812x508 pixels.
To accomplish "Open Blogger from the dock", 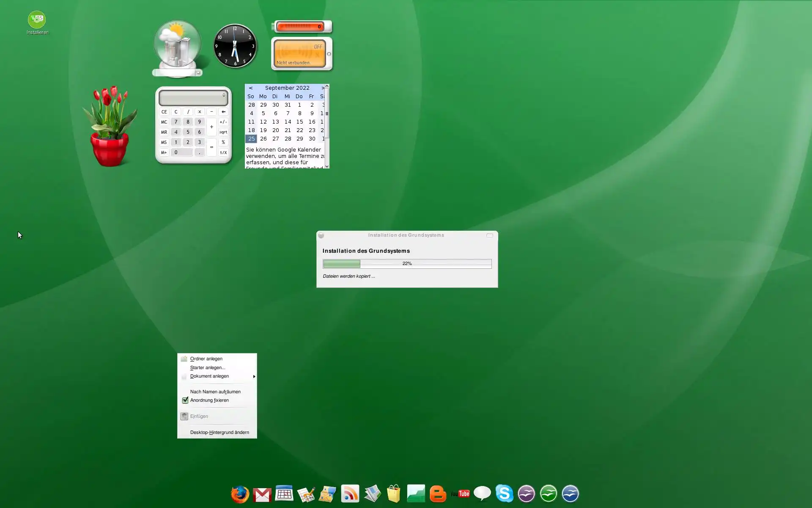I will pyautogui.click(x=438, y=494).
